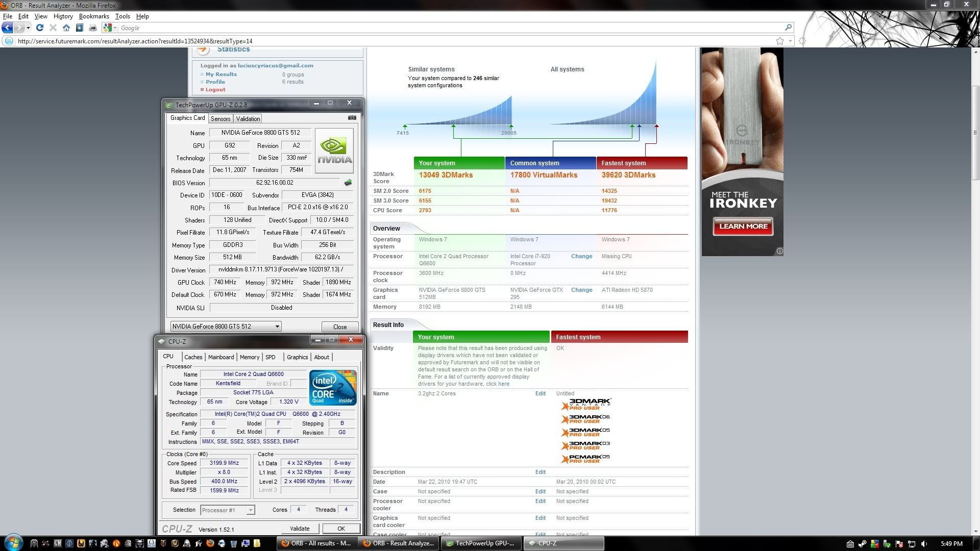Image resolution: width=980 pixels, height=551 pixels.
Task: Open the History menu
Action: coord(63,16)
